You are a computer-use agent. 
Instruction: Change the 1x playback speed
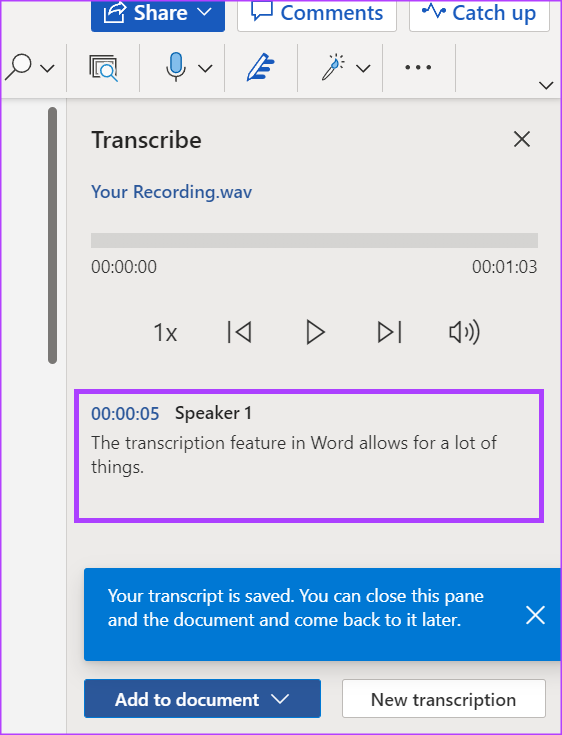click(x=165, y=333)
